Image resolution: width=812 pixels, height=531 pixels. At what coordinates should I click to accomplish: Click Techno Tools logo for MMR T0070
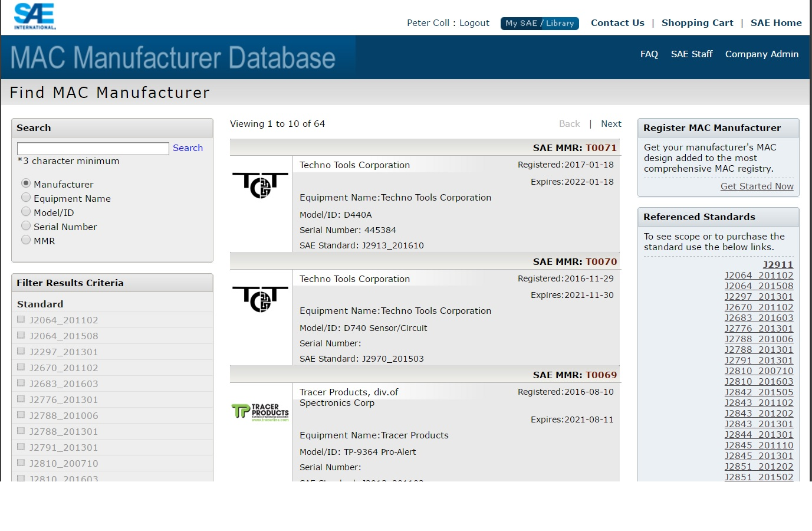(260, 299)
